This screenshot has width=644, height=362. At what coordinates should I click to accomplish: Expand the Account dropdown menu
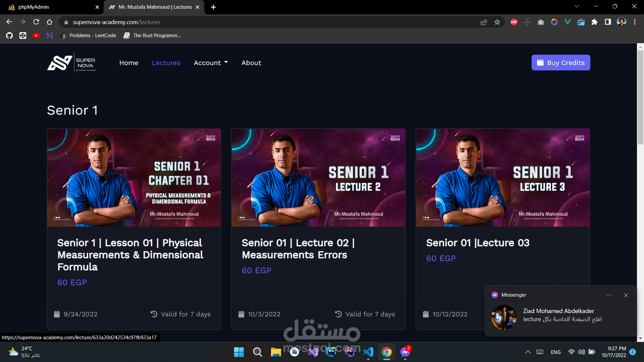pyautogui.click(x=211, y=63)
